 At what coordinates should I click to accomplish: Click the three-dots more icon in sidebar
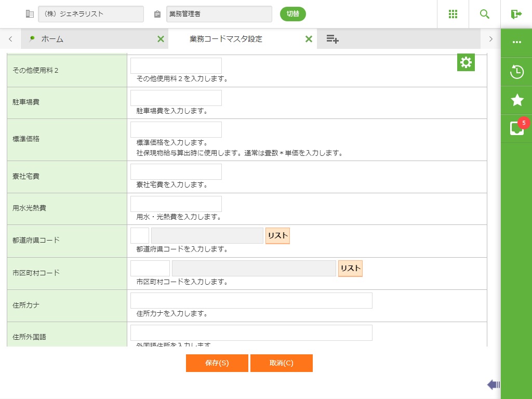click(516, 42)
